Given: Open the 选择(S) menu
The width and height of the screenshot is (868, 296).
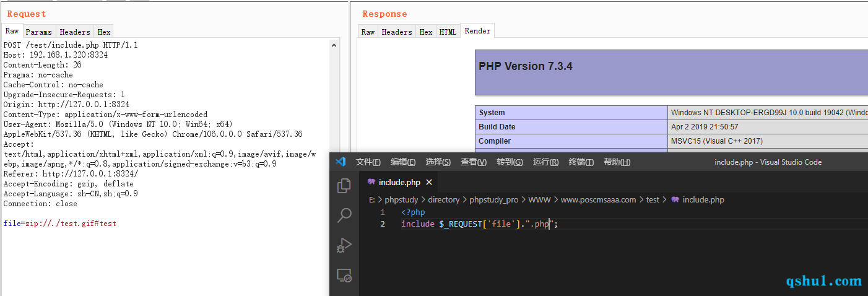Looking at the screenshot, I should pos(438,162).
